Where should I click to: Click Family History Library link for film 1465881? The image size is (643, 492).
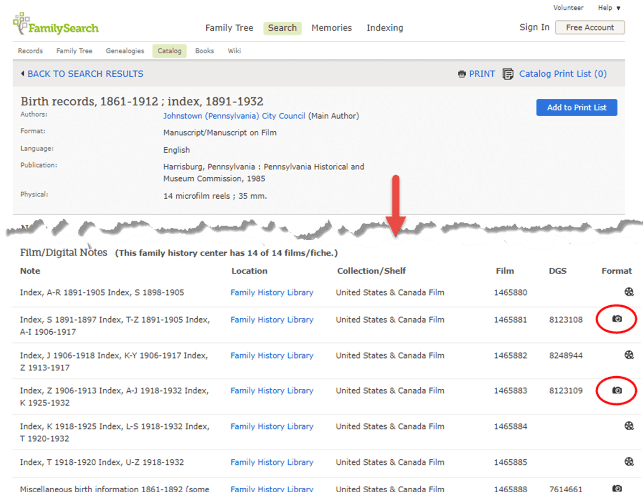click(271, 319)
